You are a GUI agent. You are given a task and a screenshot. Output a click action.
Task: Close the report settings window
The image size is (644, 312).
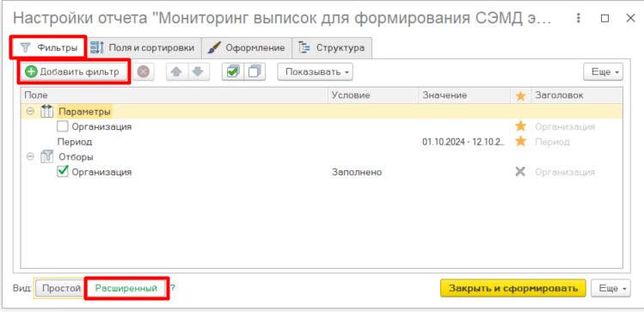(630, 18)
